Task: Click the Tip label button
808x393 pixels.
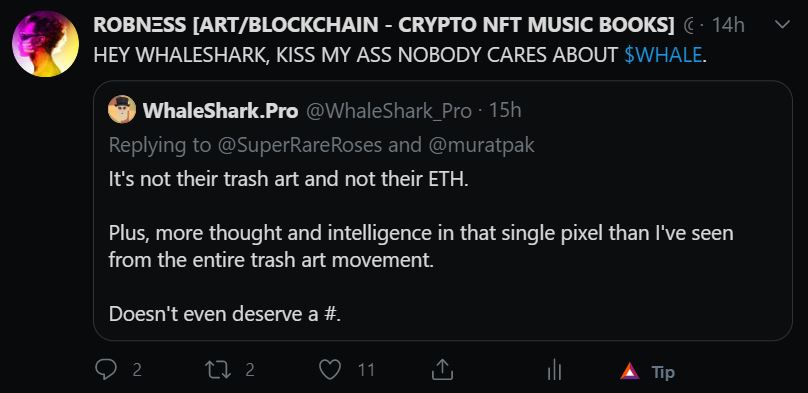Action: (x=663, y=372)
